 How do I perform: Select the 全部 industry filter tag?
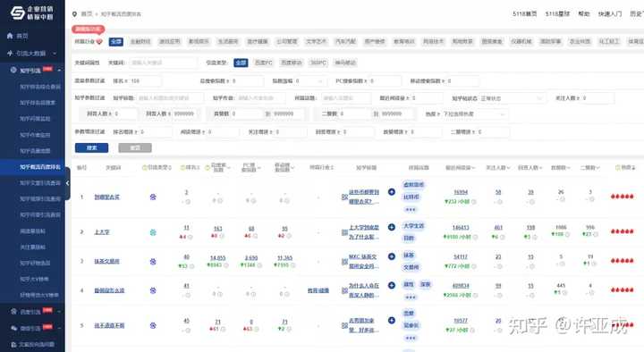pyautogui.click(x=116, y=41)
